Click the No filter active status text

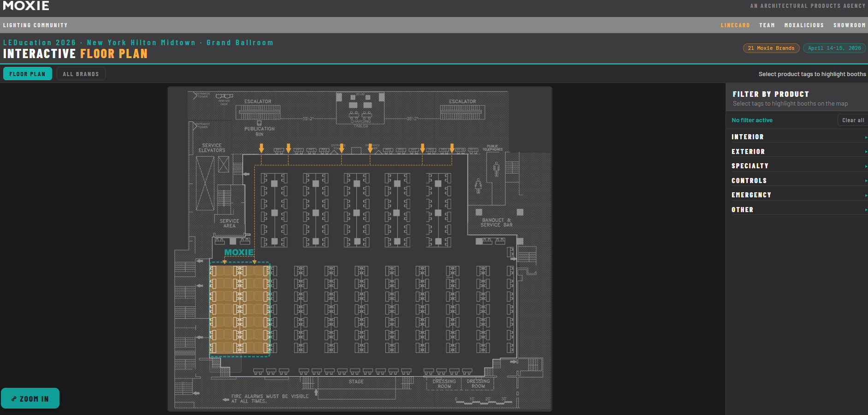point(752,120)
